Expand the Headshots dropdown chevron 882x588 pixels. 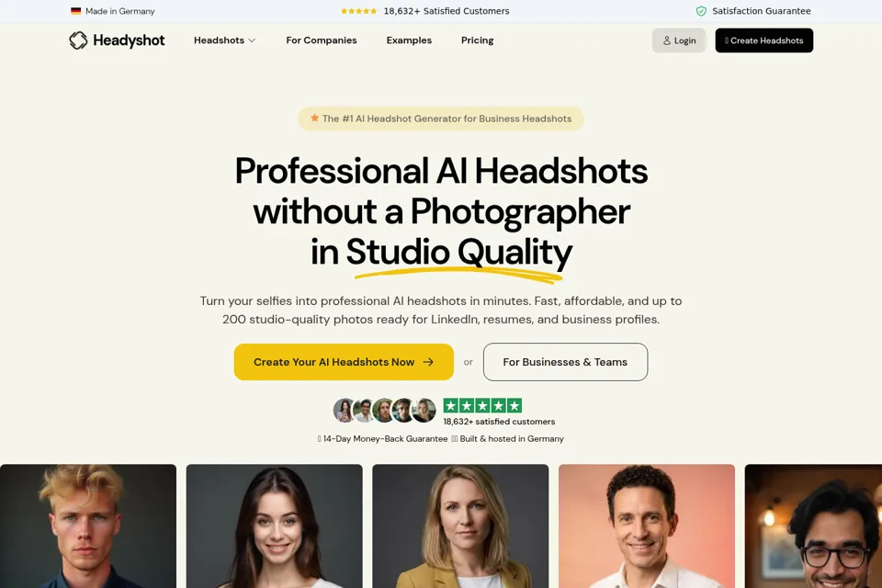[x=252, y=40]
